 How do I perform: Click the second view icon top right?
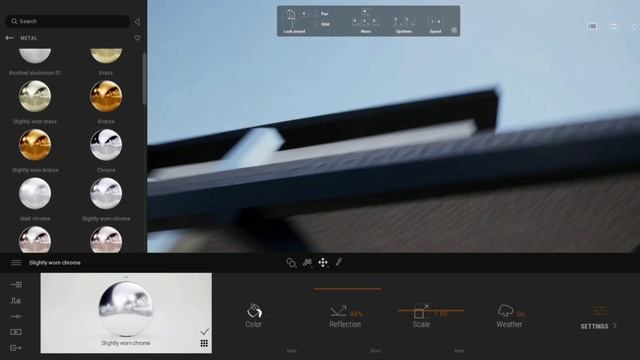coord(614,27)
